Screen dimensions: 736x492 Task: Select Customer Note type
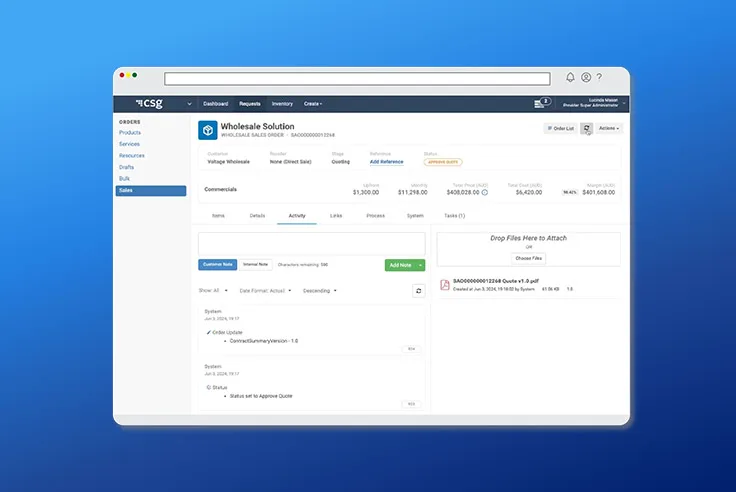tap(217, 264)
